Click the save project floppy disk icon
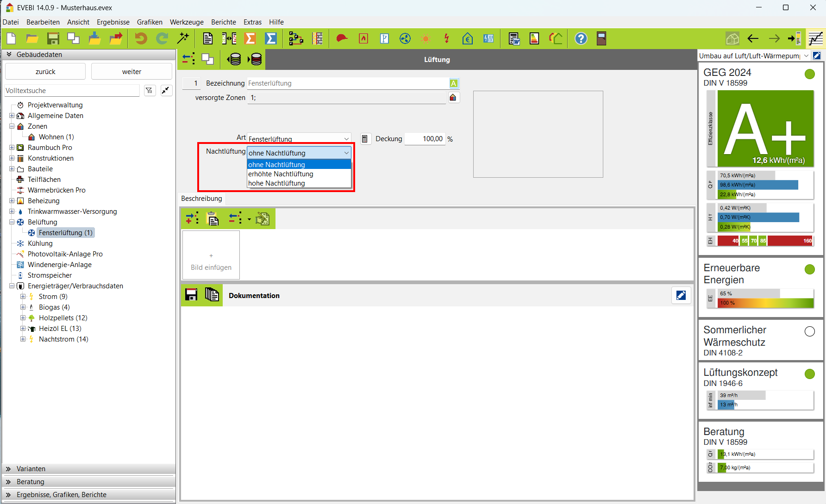Screen dimensions: 826x504 [53, 38]
